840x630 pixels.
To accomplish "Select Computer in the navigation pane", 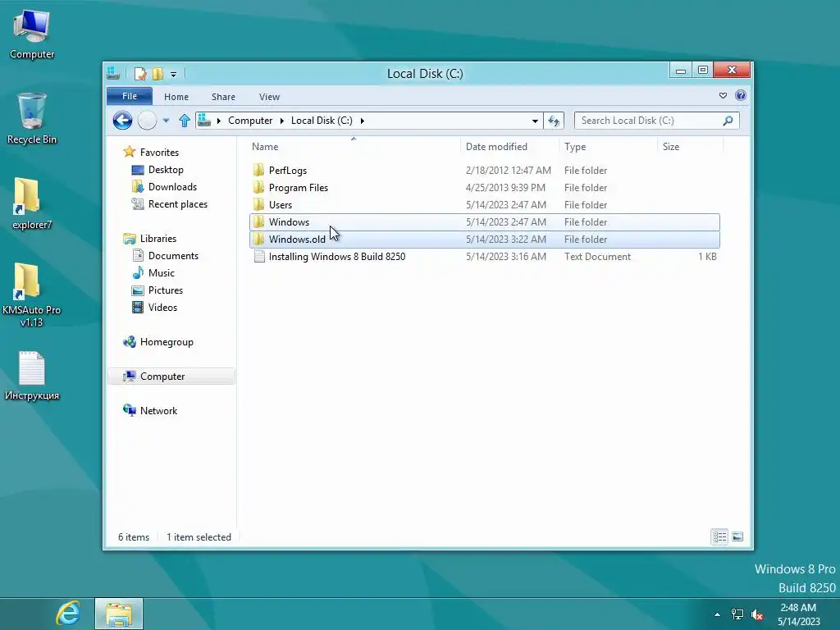I will coord(171,376).
